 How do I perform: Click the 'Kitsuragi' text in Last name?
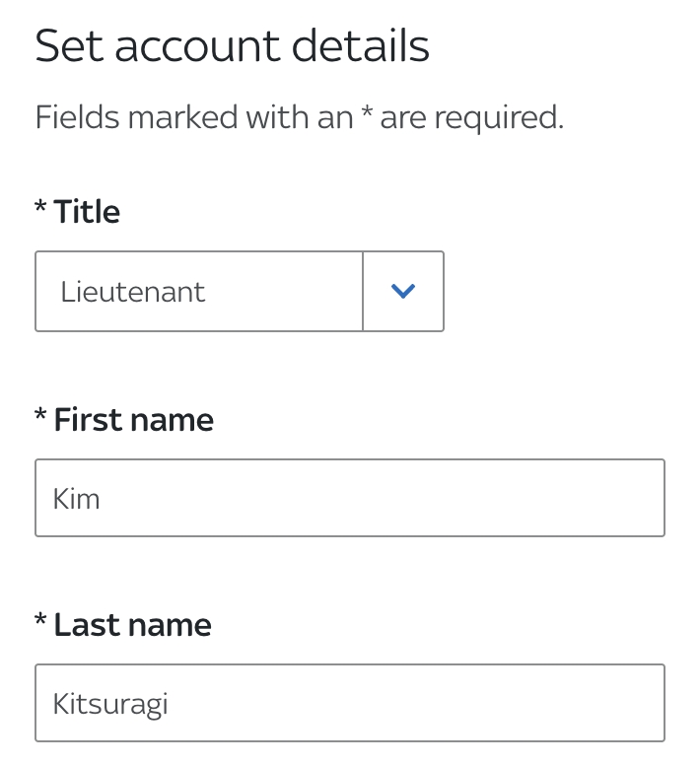[x=110, y=704]
